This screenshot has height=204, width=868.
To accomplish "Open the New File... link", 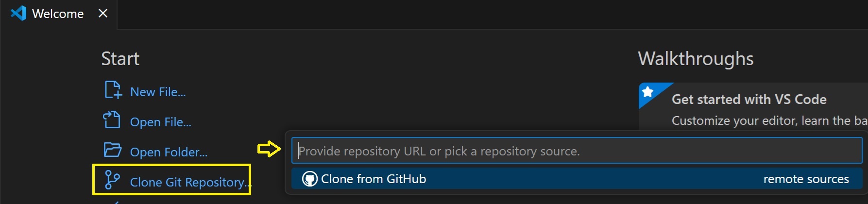I will pyautogui.click(x=158, y=92).
